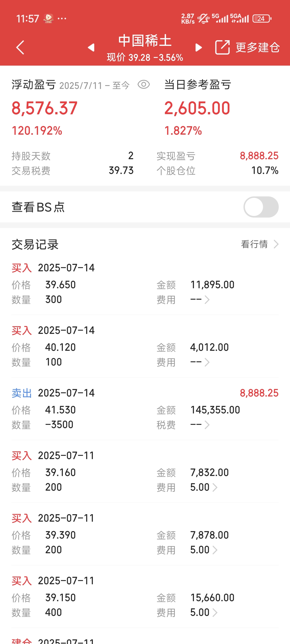Tap the muted notification bell status icon
The height and width of the screenshot is (644, 290).
click(203, 19)
